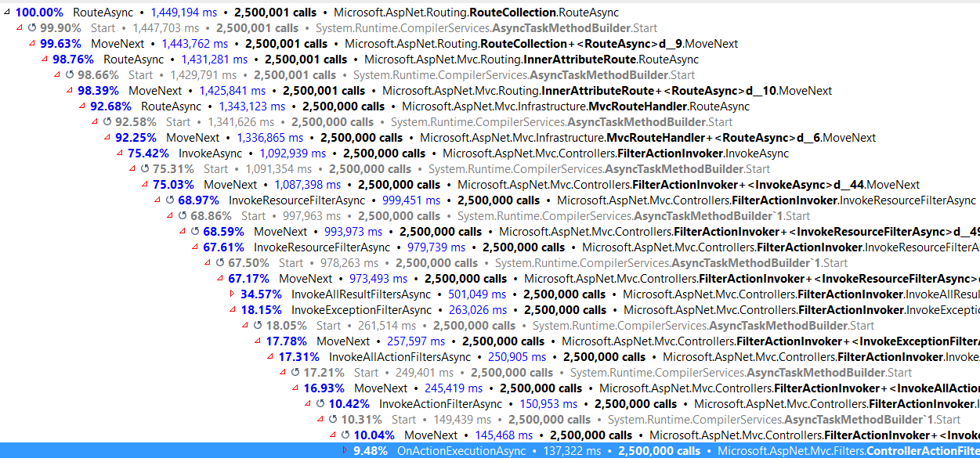
Task: Collapse the 10.31% Start node
Action: pos(320,420)
